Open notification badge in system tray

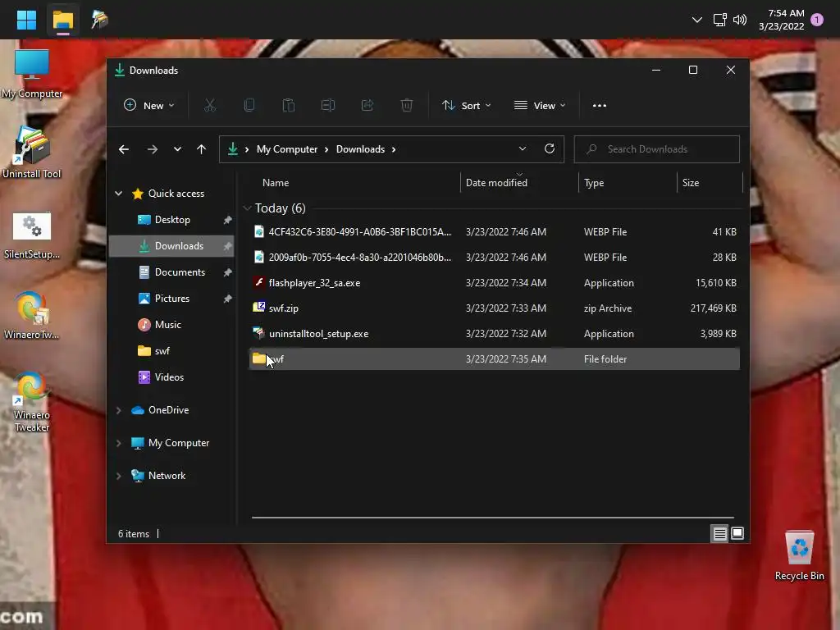tap(817, 20)
